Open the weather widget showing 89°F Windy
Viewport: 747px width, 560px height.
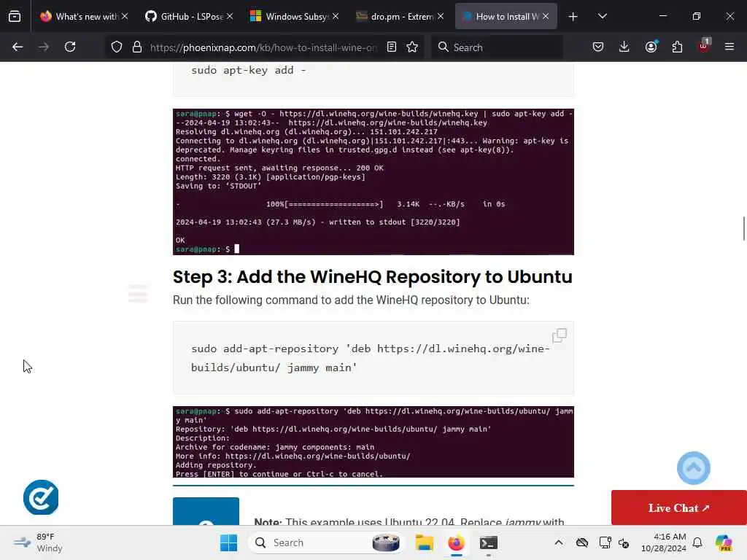[x=38, y=542]
